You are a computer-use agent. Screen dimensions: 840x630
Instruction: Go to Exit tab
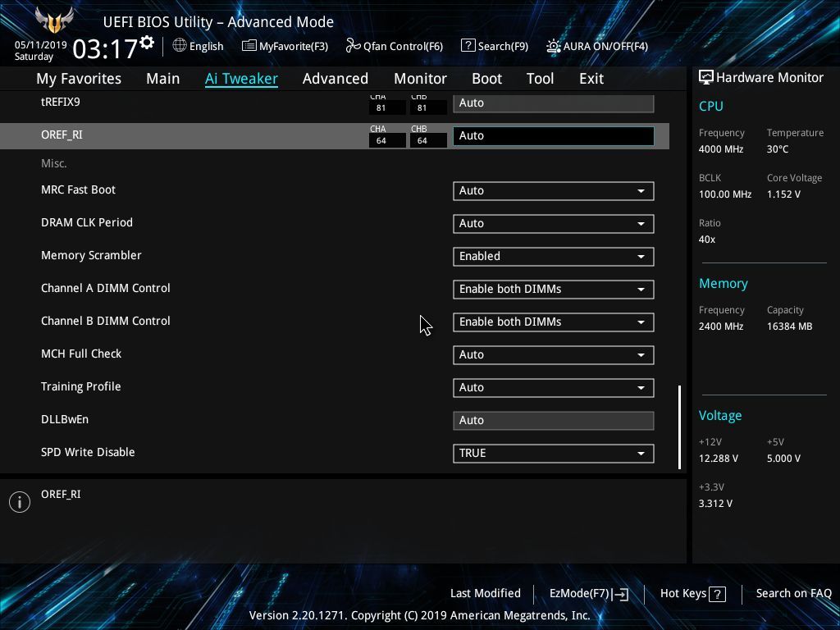(591, 79)
